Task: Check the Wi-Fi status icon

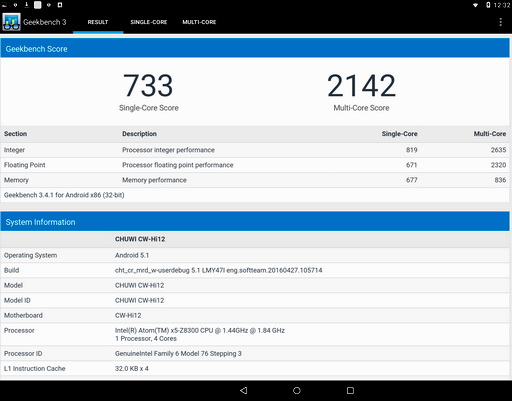Action: [x=476, y=5]
